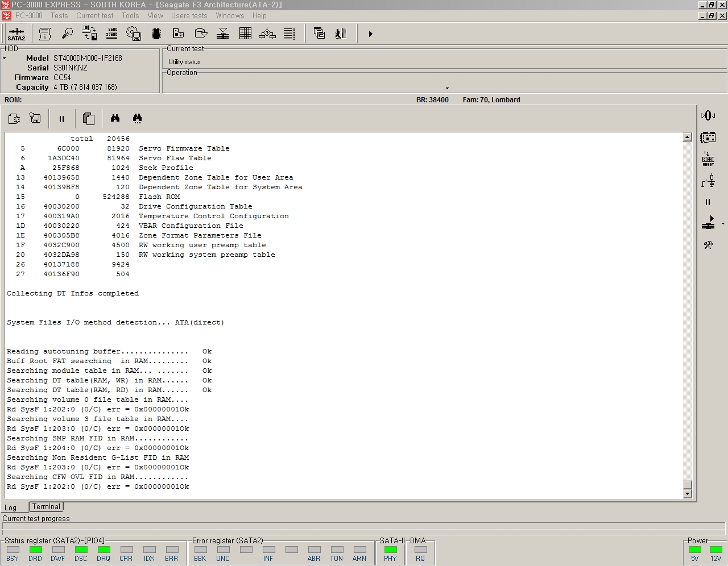Click the microchip icon in main toolbar
Viewport: 728px width, 566px height.
[156, 34]
